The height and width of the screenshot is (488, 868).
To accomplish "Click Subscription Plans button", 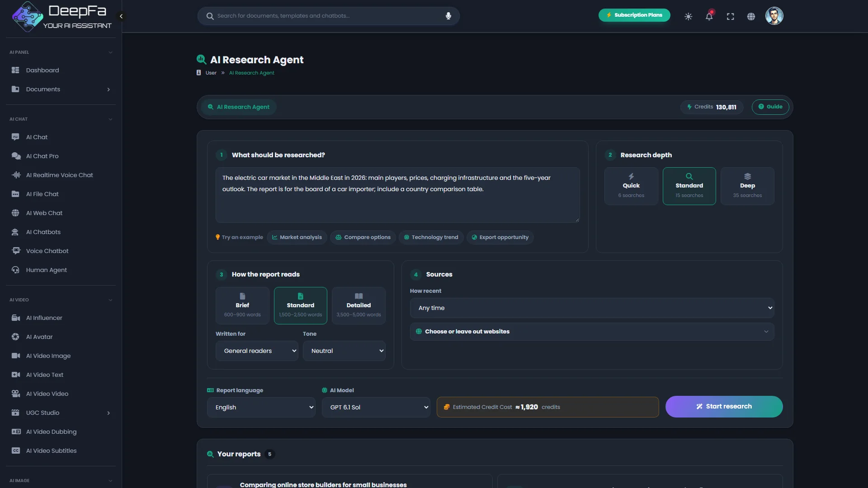I will coord(634,15).
